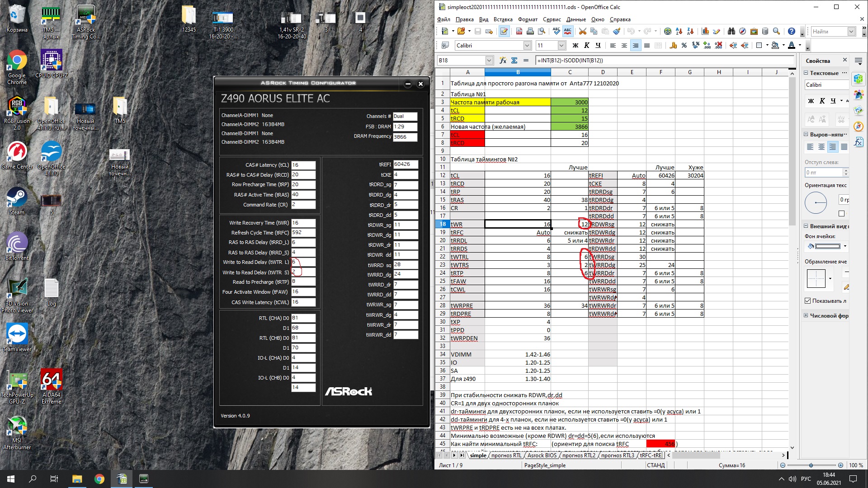This screenshot has height=488, width=868.
Task: Open the font size dropdown
Action: 561,45
